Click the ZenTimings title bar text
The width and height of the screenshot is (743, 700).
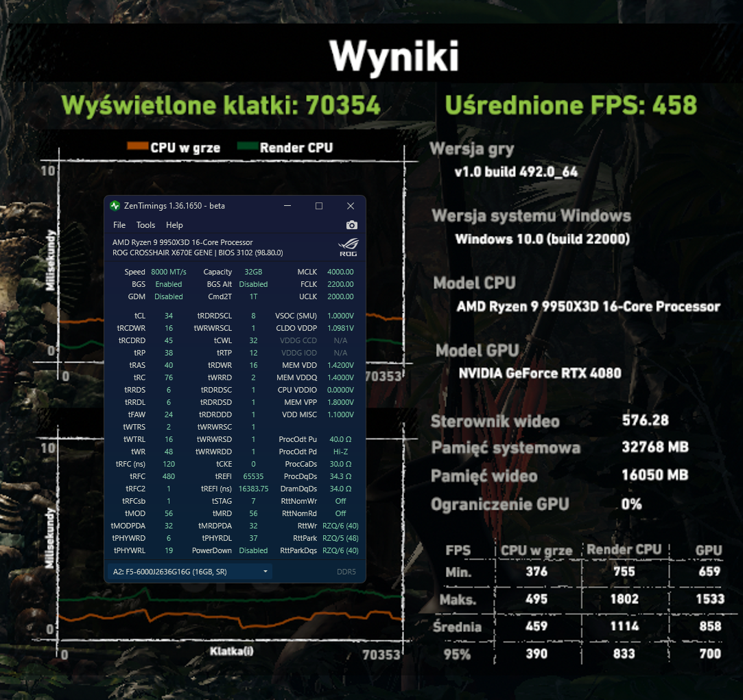pos(174,206)
